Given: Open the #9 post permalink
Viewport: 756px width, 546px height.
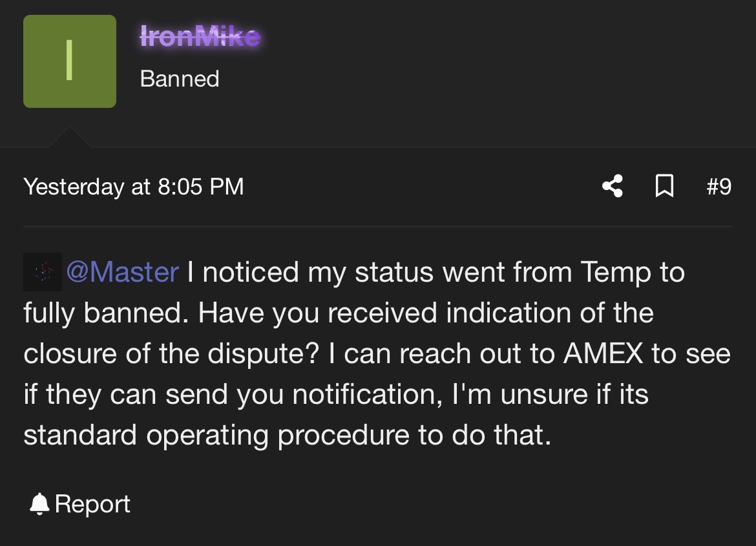Looking at the screenshot, I should 719,186.
